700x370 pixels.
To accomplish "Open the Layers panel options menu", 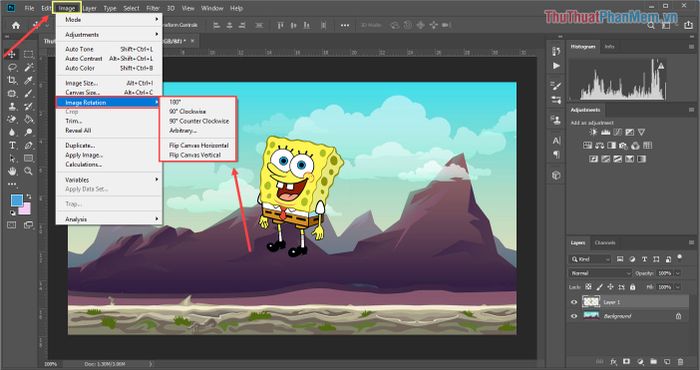I will point(691,243).
